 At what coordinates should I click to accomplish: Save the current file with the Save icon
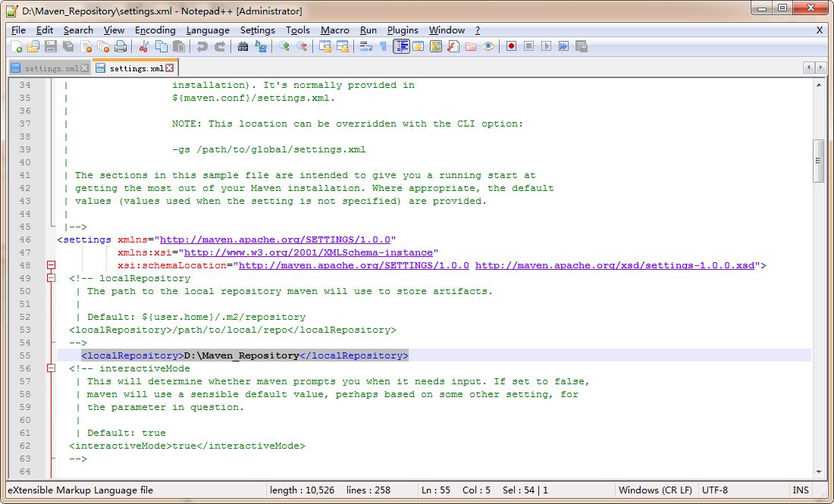pyautogui.click(x=51, y=47)
